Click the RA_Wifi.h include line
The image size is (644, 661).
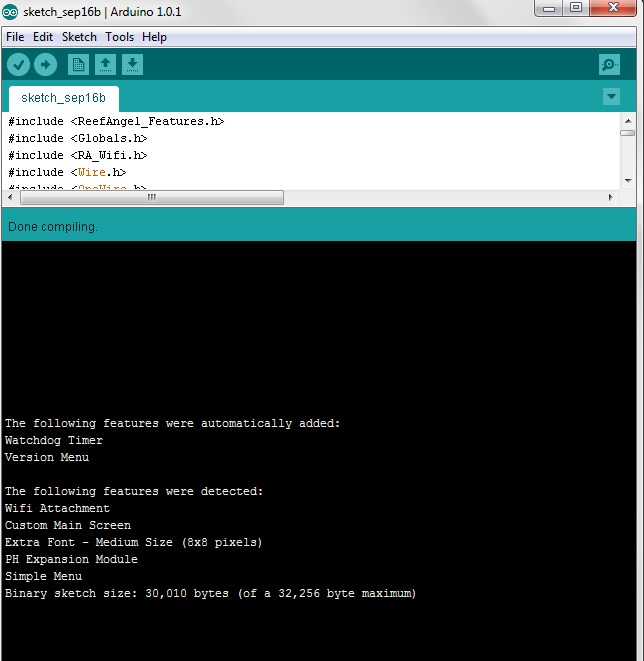pos(78,155)
